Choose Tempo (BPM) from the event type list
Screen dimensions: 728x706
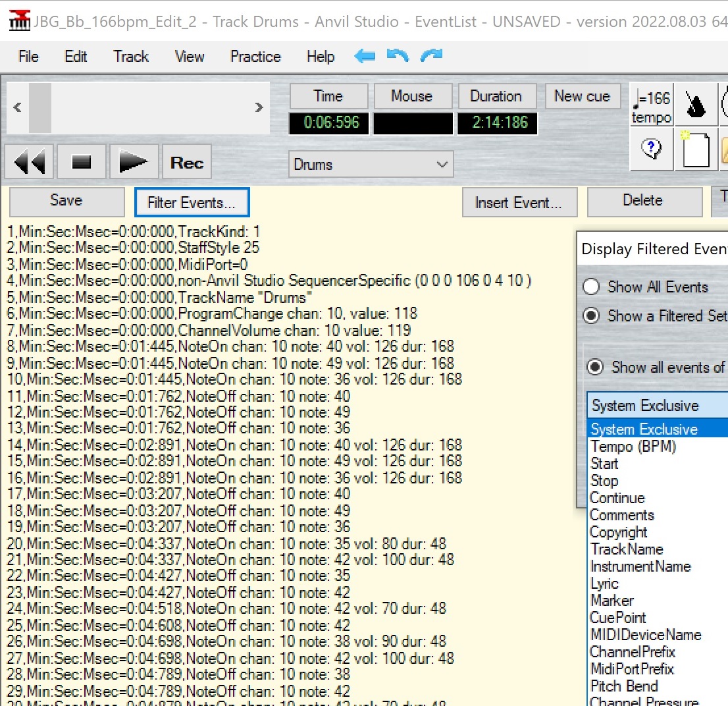coord(633,447)
